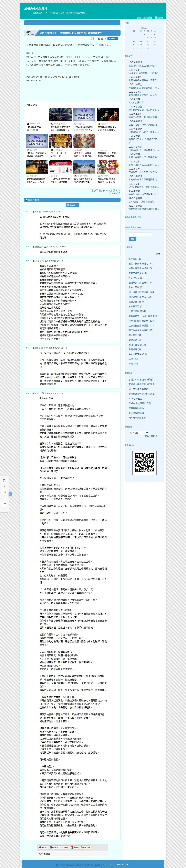The height and width of the screenshot is (868, 186).
Task: Open 留言(5) link below post
Action: [117, 190]
